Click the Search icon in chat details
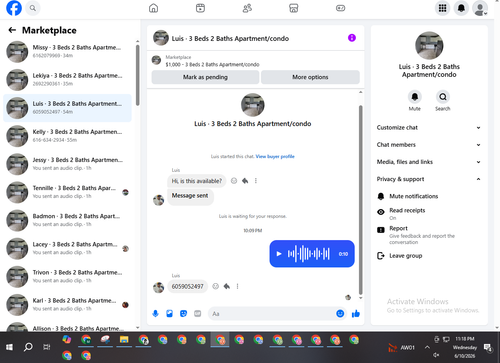 pos(443,97)
